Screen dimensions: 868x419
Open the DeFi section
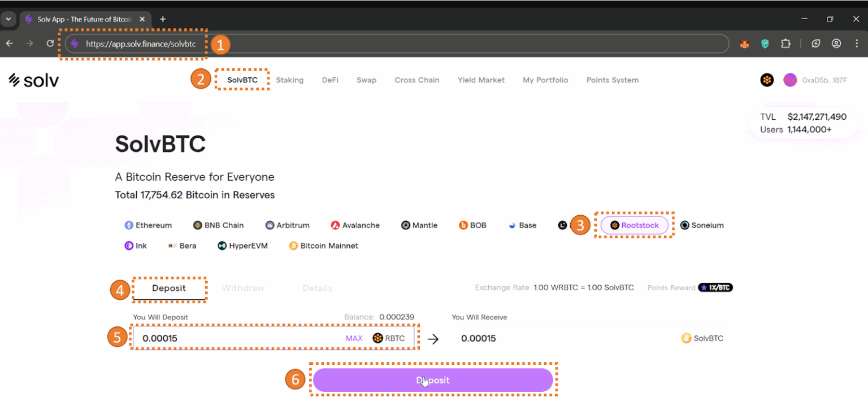tap(330, 80)
